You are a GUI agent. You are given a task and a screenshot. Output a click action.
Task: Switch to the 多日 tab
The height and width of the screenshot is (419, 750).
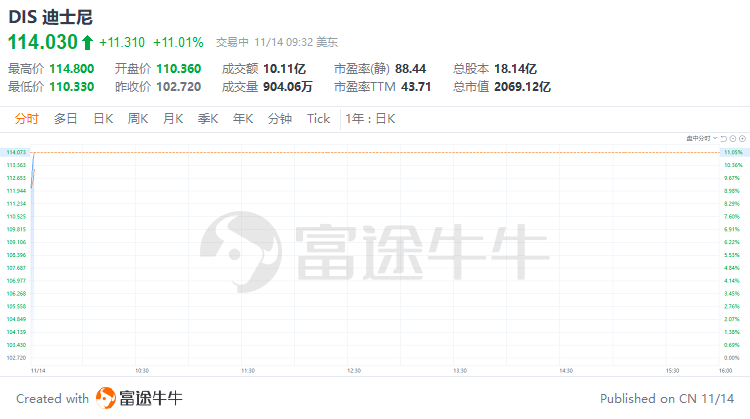(x=65, y=119)
